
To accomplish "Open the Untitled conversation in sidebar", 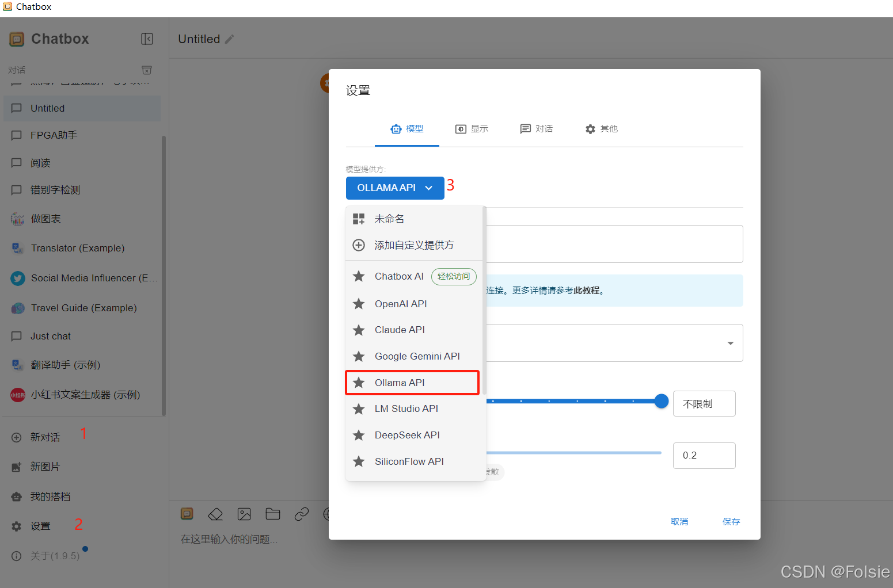I will [82, 108].
